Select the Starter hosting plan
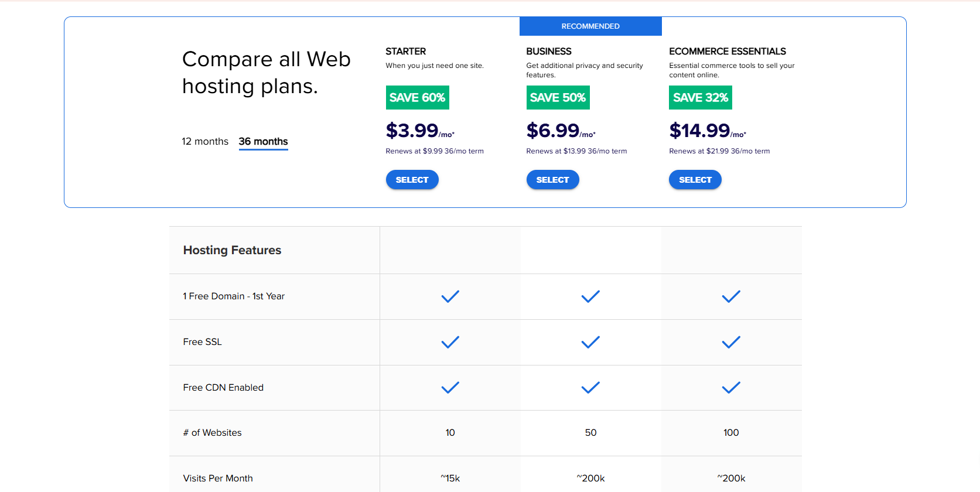Screen dimensions: 980x492 coord(412,180)
